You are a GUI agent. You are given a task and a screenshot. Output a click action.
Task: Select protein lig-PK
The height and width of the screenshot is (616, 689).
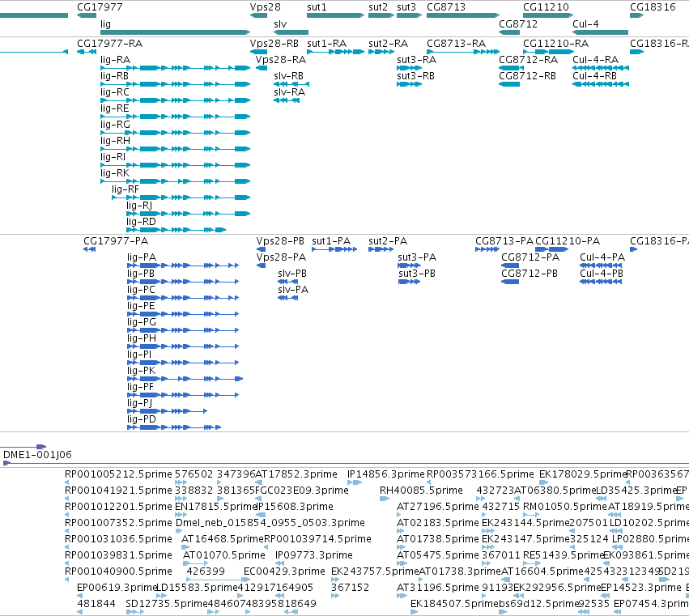coord(185,378)
